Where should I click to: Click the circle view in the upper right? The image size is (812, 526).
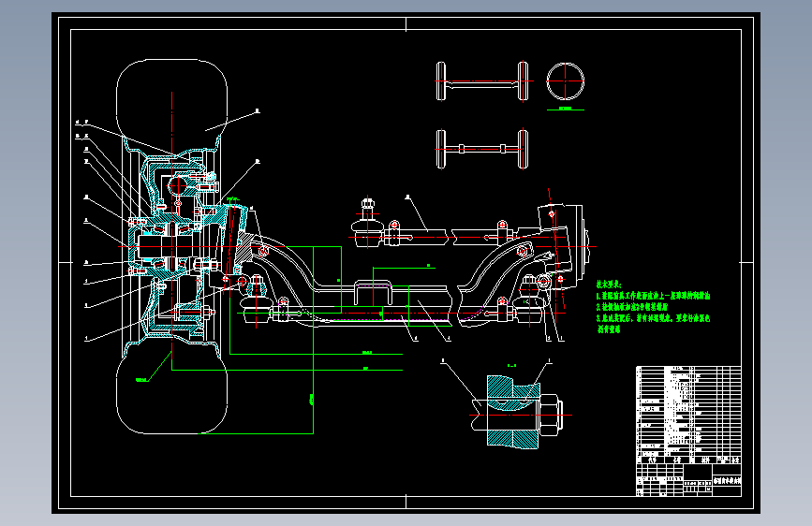(x=566, y=81)
